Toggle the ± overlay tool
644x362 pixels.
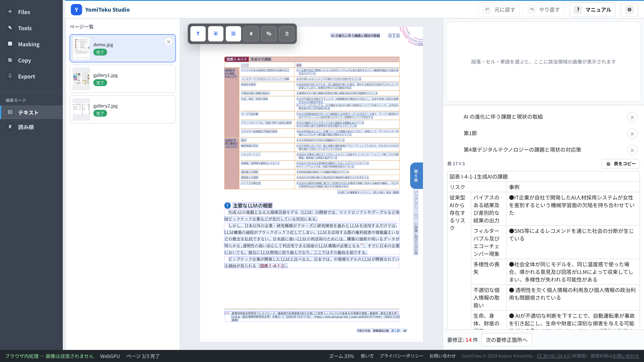point(287,33)
